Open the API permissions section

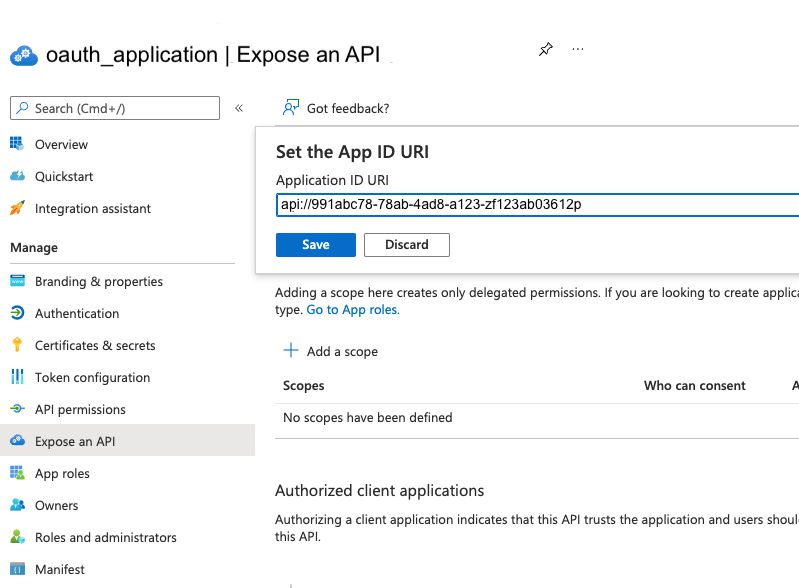[x=80, y=409]
